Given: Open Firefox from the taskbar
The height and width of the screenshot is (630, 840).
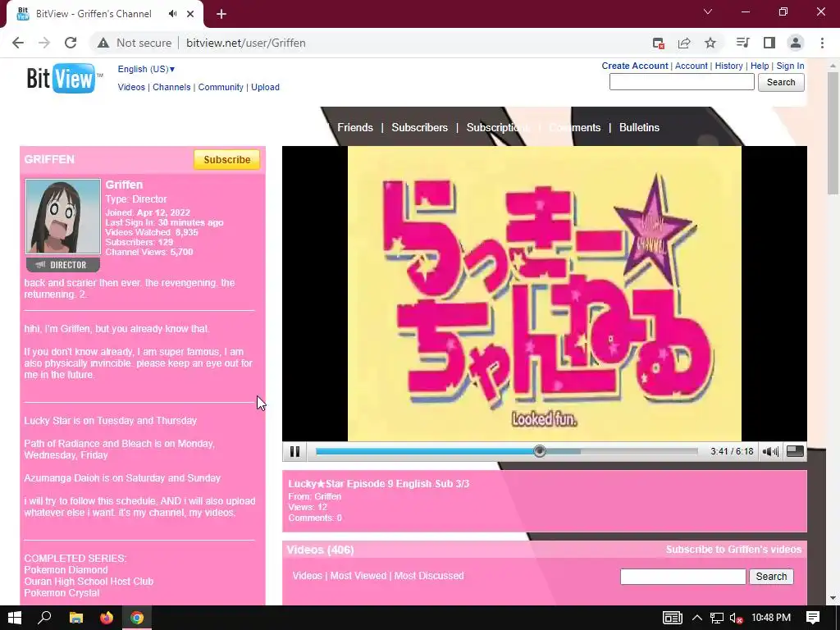Looking at the screenshot, I should [x=107, y=618].
